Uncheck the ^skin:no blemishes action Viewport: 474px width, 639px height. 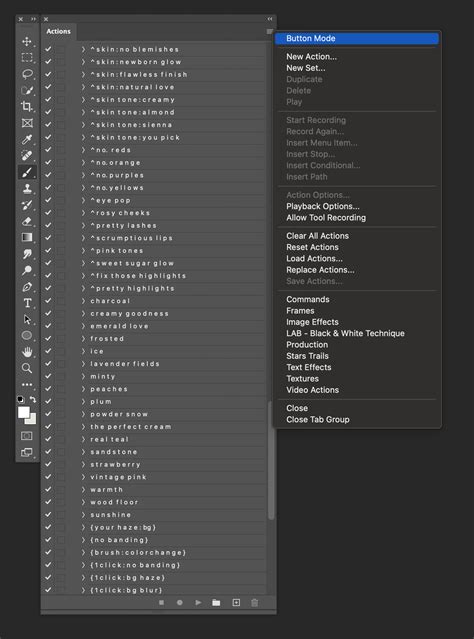click(48, 49)
